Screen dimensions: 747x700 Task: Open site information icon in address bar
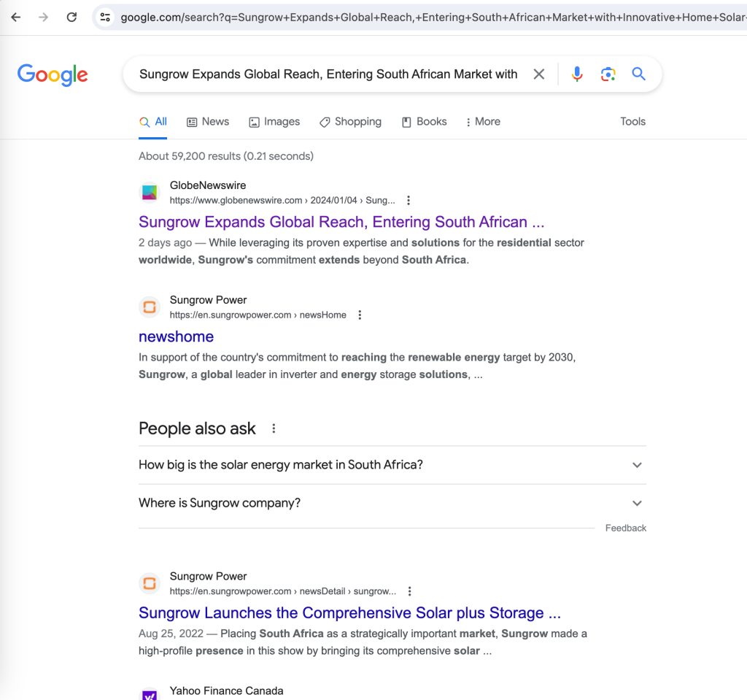pyautogui.click(x=105, y=18)
